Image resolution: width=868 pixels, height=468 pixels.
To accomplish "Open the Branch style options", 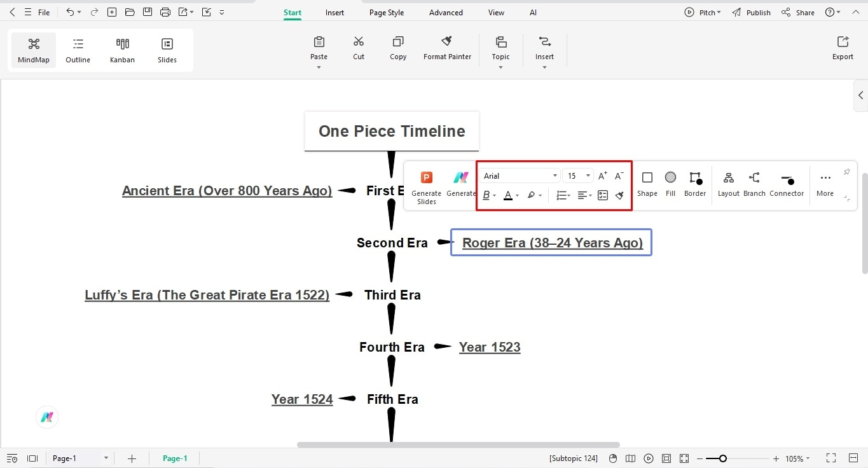I will click(754, 184).
